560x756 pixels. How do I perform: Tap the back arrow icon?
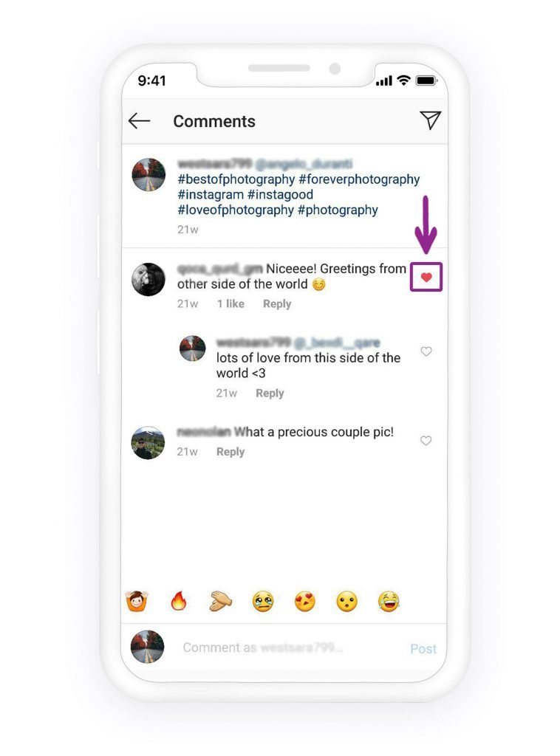click(140, 121)
